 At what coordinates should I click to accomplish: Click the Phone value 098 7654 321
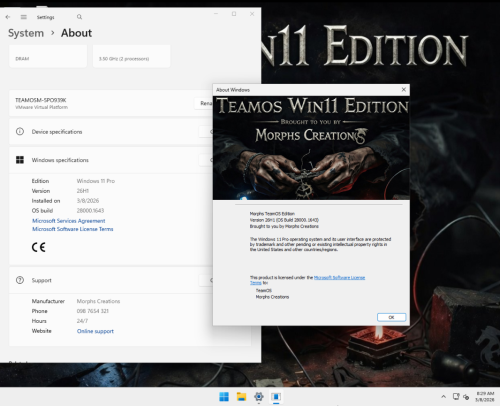pyautogui.click(x=93, y=311)
